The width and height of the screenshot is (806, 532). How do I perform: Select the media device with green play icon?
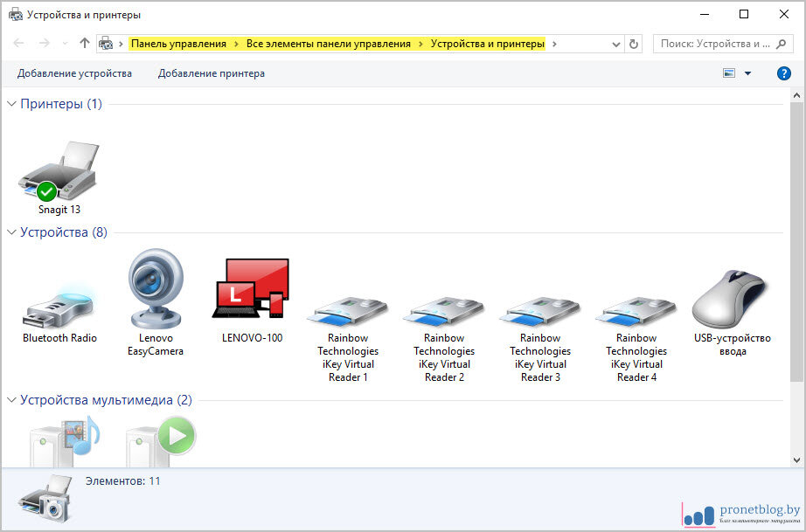(161, 441)
